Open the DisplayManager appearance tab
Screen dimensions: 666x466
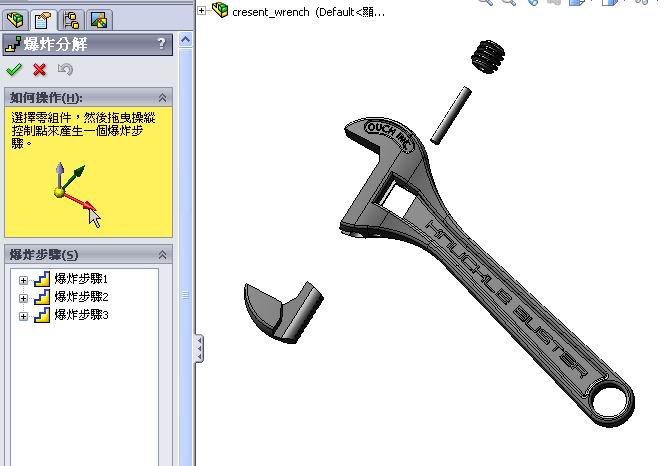tap(99, 19)
